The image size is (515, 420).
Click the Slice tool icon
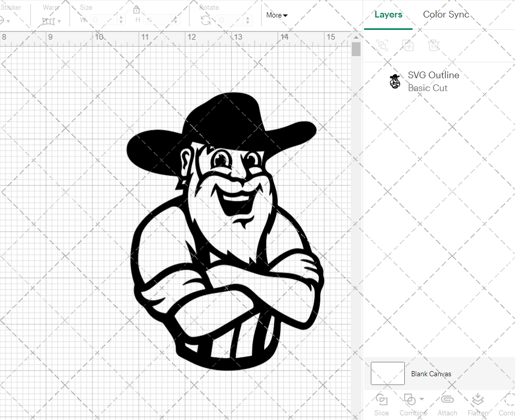point(382,400)
